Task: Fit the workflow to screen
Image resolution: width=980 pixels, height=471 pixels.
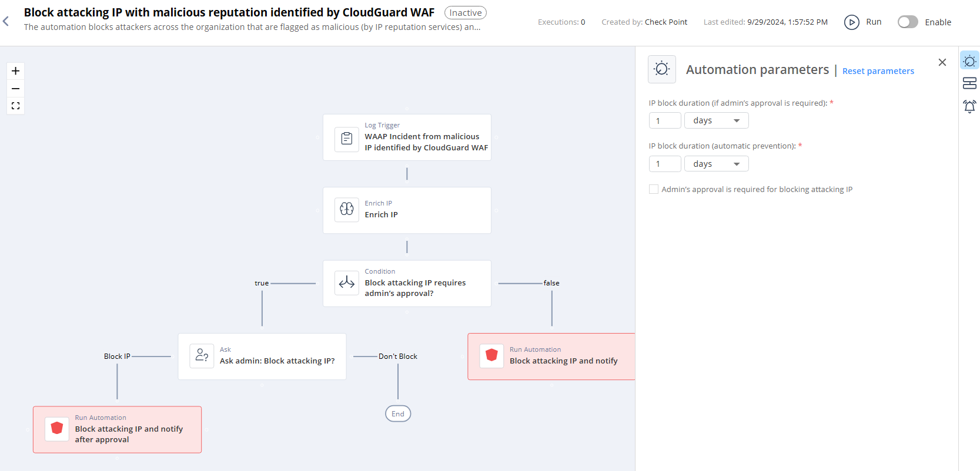Action: [16, 106]
